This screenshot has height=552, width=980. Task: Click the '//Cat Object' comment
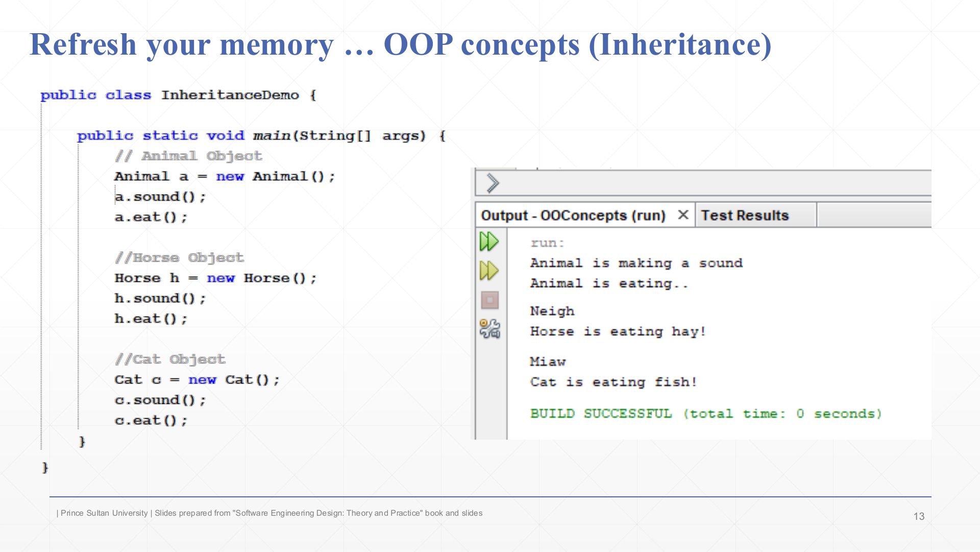[170, 359]
